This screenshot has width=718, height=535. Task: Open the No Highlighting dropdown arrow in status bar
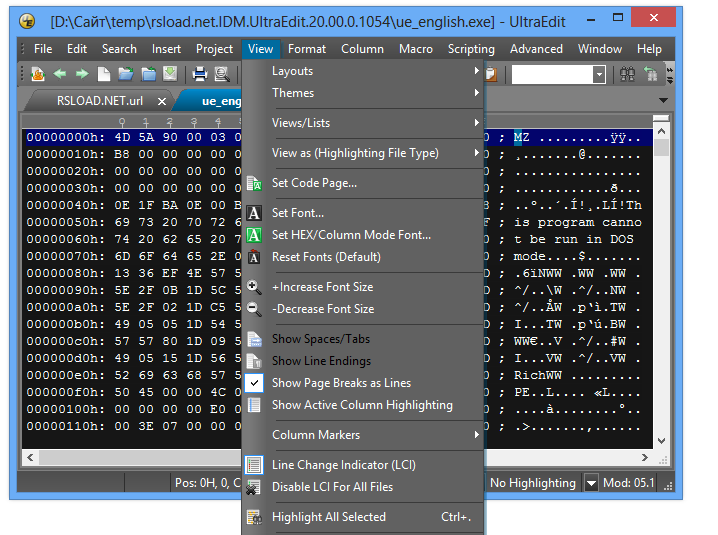pyautogui.click(x=592, y=483)
